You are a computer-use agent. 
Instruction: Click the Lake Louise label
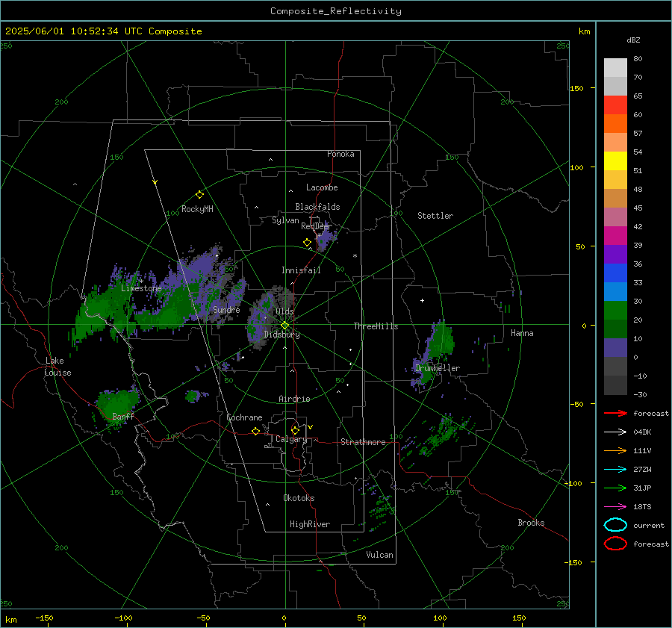tap(57, 367)
